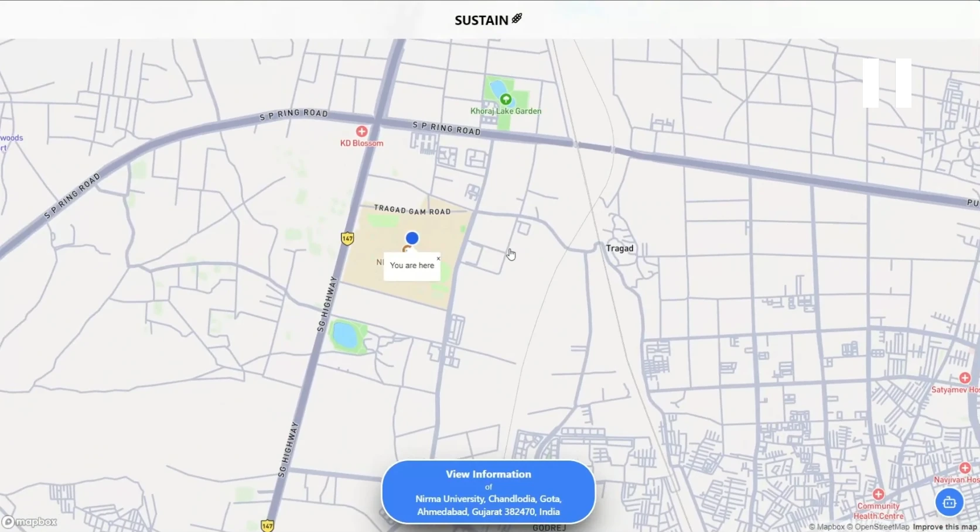The width and height of the screenshot is (980, 532).
Task: Click the Navjivan Hospital red cross marker
Action: point(965,468)
